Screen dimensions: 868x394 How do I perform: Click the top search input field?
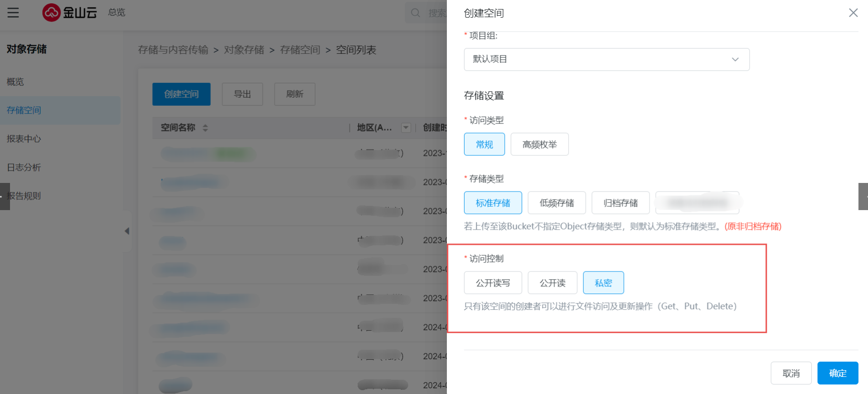click(426, 13)
